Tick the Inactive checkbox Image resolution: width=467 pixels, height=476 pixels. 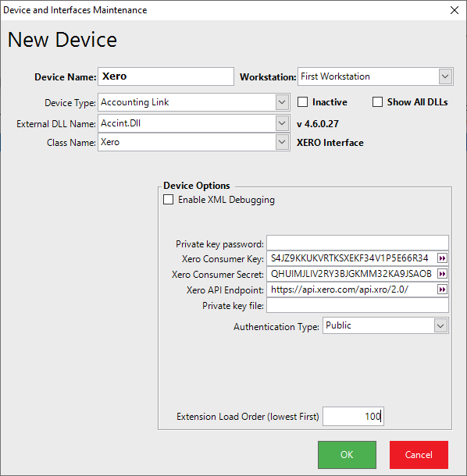tap(302, 102)
